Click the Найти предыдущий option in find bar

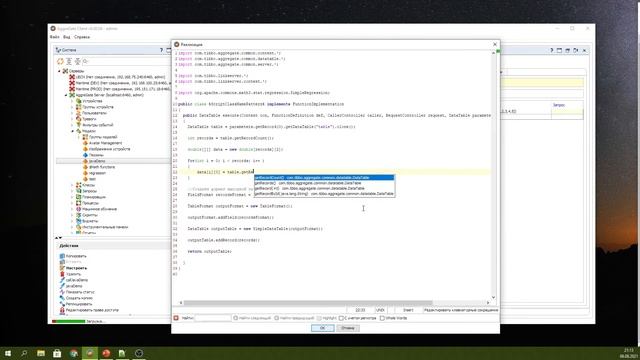(294, 318)
